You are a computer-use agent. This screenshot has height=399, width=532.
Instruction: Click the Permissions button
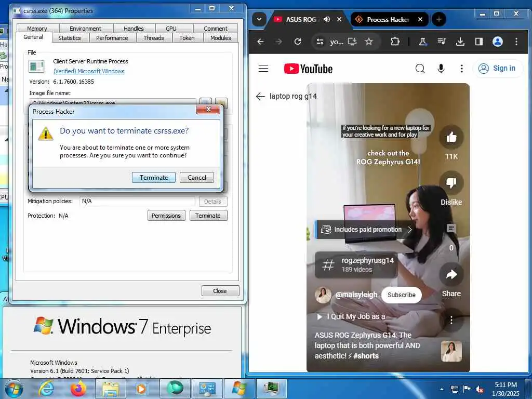click(166, 216)
